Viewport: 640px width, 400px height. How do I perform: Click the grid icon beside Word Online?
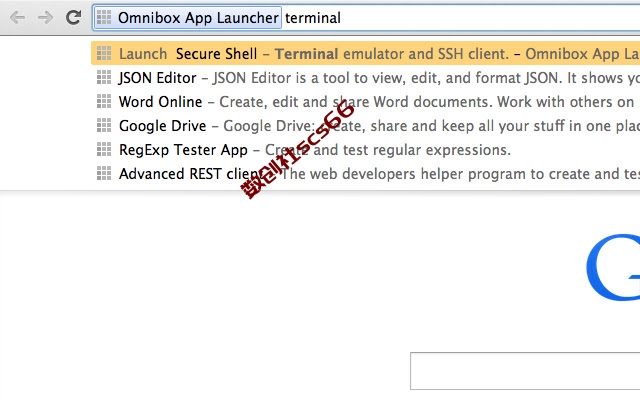104,101
